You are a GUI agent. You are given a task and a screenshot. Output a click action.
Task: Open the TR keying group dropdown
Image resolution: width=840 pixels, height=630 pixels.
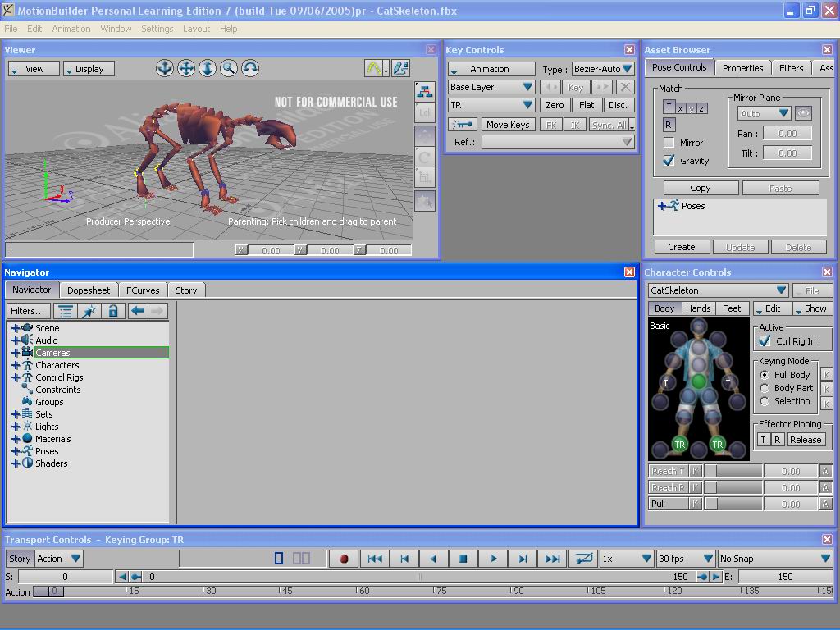click(491, 105)
